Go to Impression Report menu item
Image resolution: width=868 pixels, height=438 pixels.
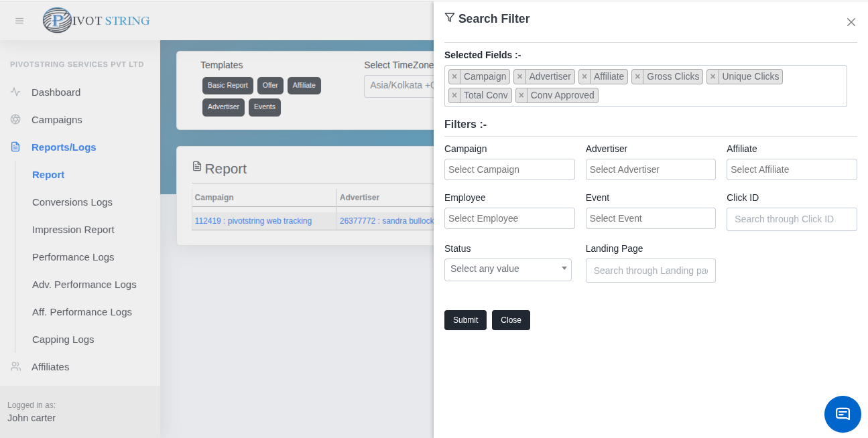tap(73, 230)
